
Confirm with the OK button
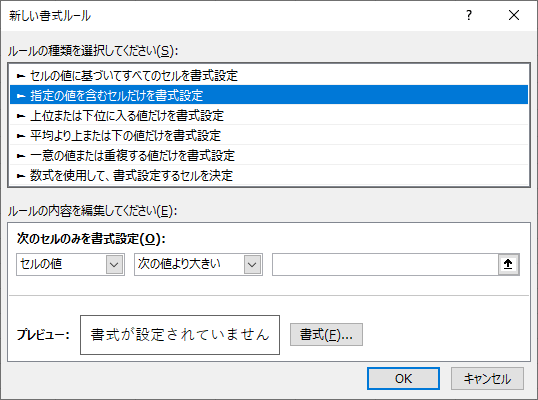pyautogui.click(x=403, y=378)
